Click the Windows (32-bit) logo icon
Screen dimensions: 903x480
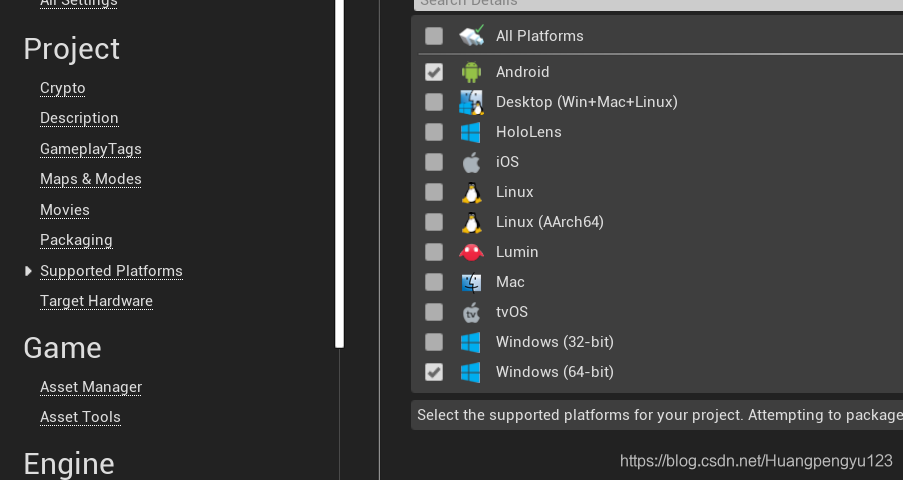click(x=471, y=342)
